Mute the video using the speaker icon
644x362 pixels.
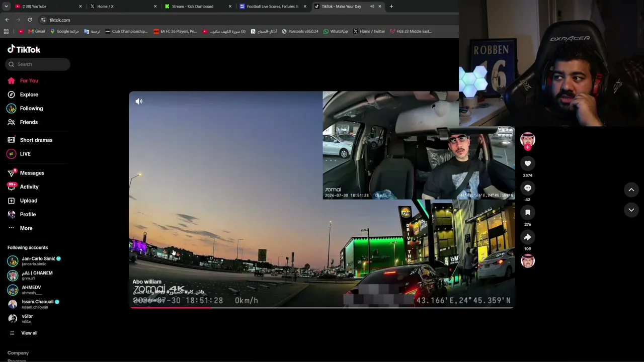pyautogui.click(x=139, y=101)
